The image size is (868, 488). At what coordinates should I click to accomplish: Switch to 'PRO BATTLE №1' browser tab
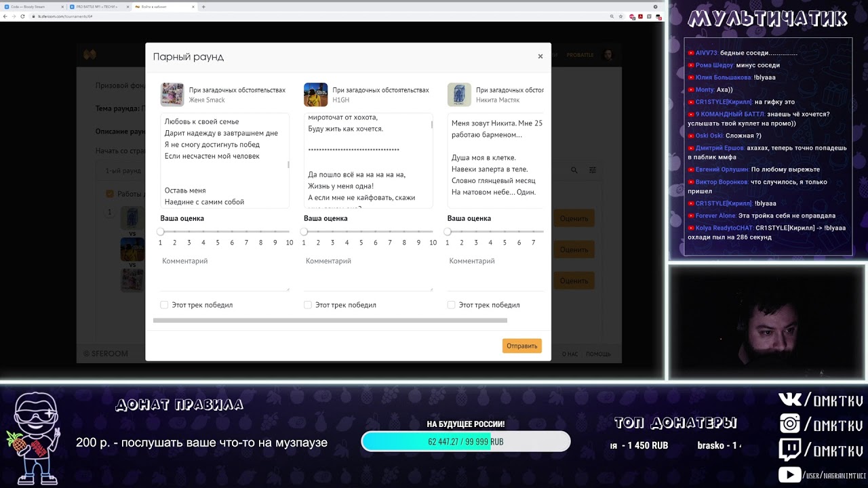click(98, 7)
